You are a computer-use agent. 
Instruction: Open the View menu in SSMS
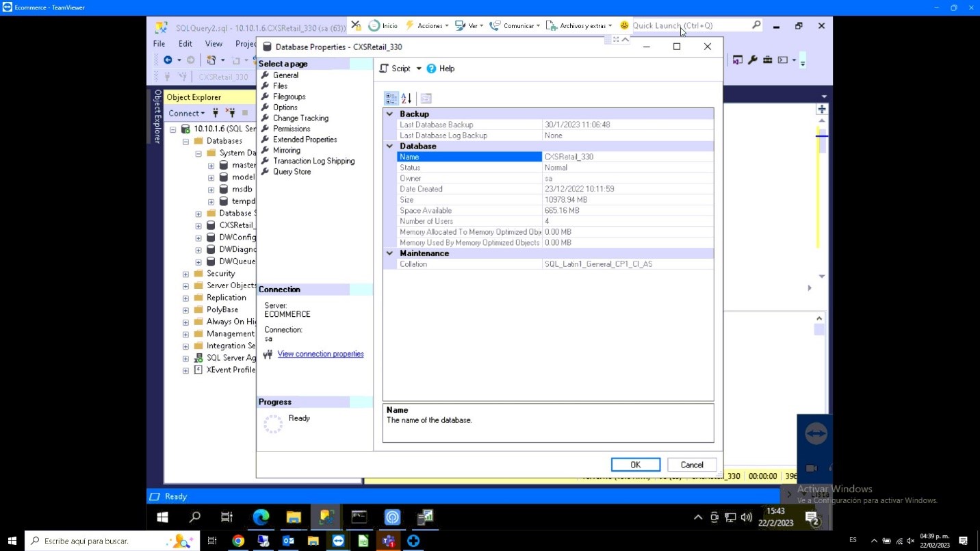point(214,44)
